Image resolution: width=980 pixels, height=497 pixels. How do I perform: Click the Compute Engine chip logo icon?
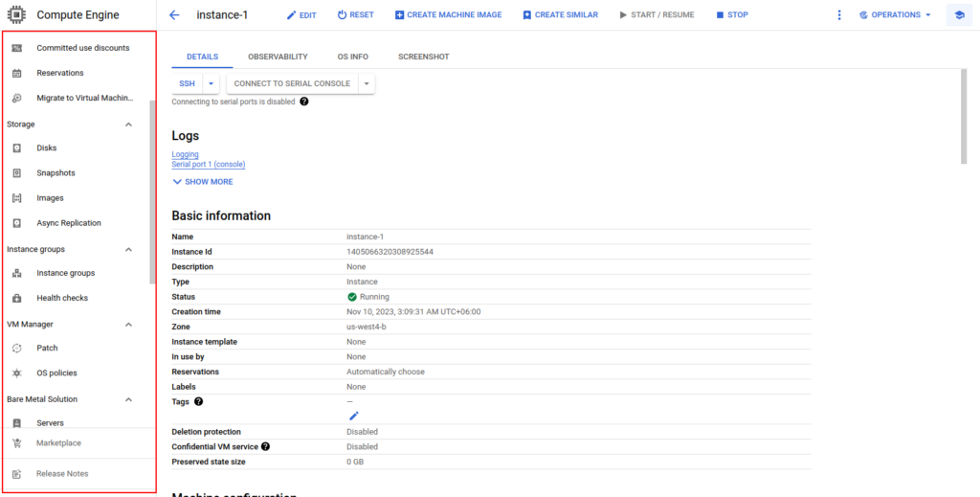click(17, 15)
